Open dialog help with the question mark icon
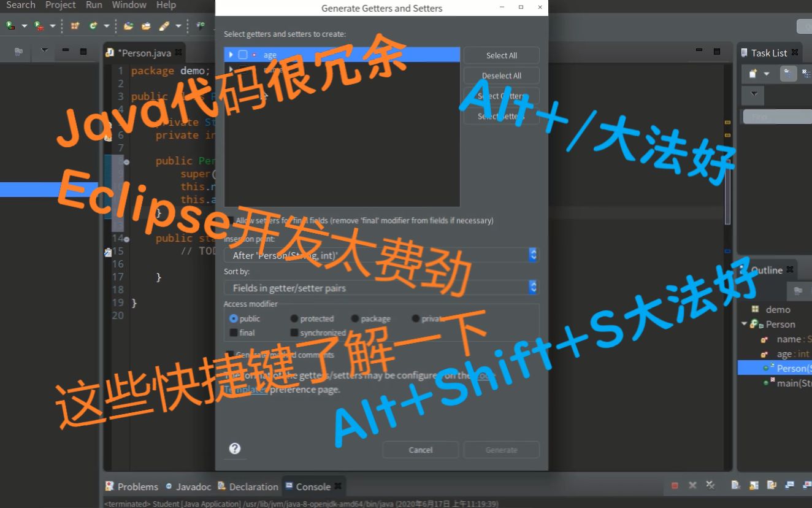 point(234,448)
